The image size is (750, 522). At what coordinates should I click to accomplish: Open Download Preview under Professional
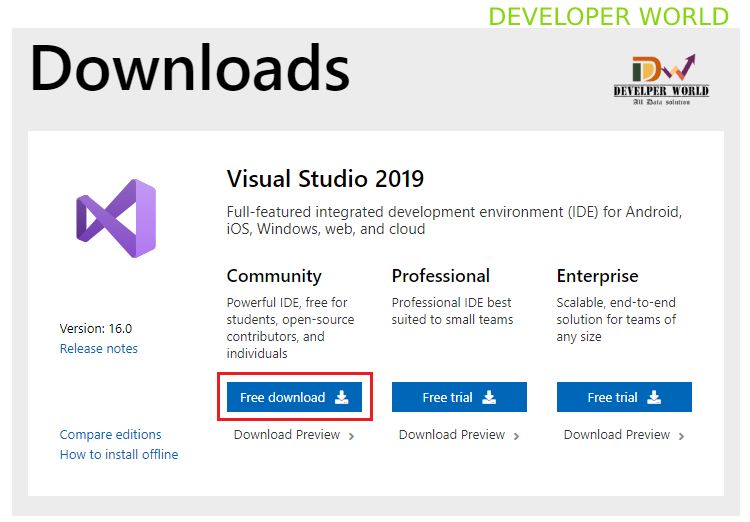(452, 434)
